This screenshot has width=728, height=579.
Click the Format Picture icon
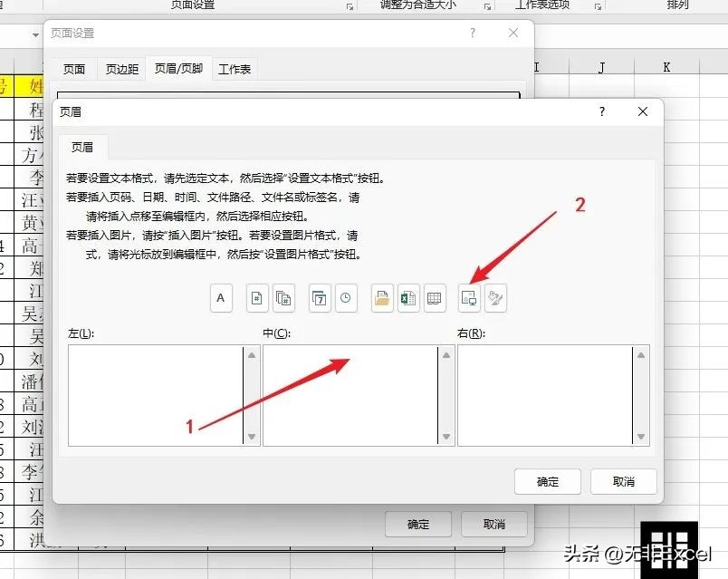point(495,298)
